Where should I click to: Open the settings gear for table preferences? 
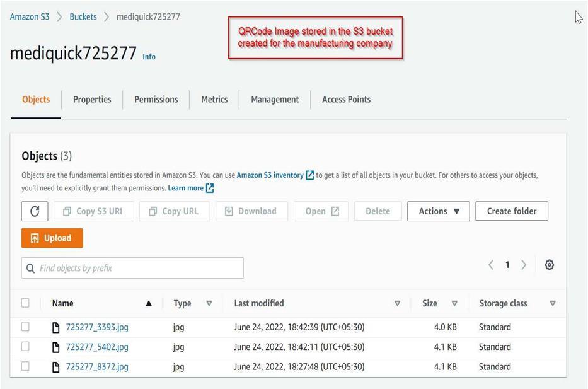[x=550, y=265]
